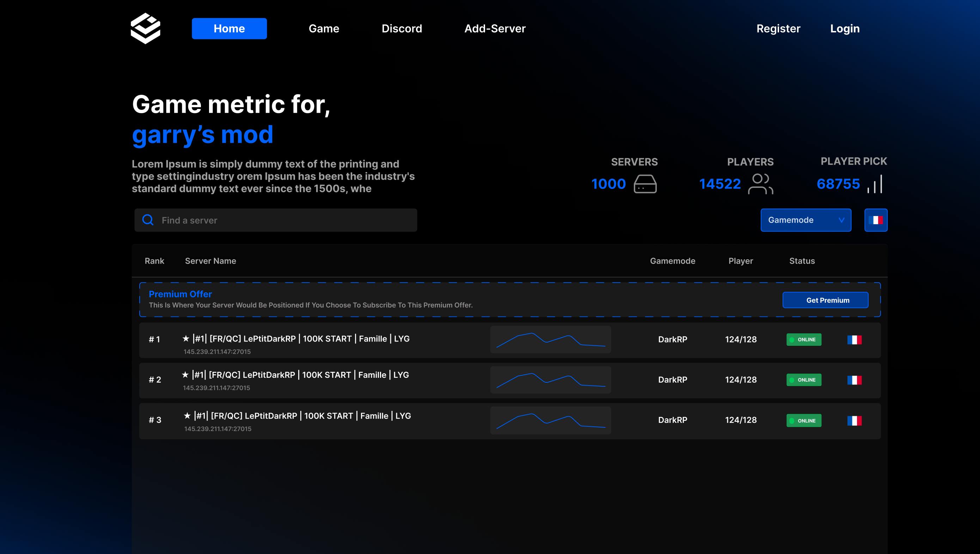Click the Gamemode dropdown chevron arrow
Image resolution: width=980 pixels, height=554 pixels.
click(841, 220)
